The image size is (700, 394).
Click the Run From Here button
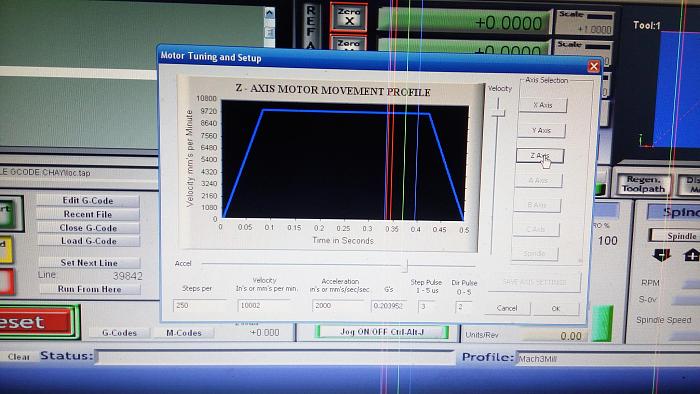click(90, 289)
